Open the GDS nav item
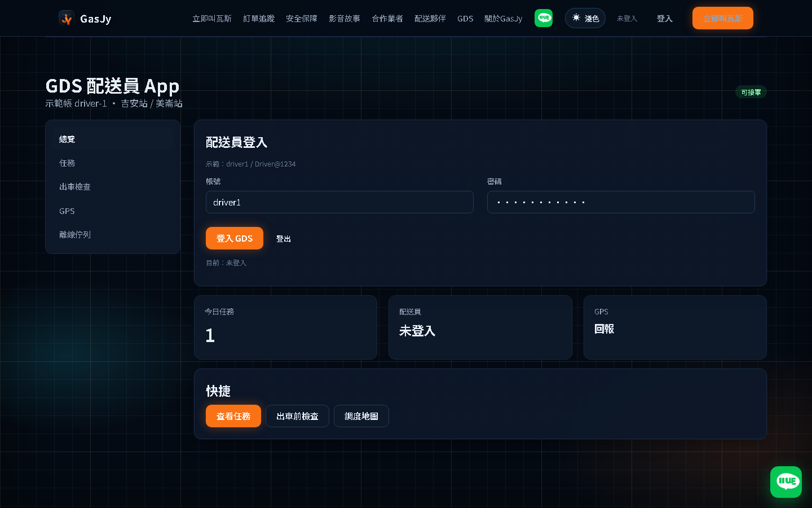 tap(465, 19)
